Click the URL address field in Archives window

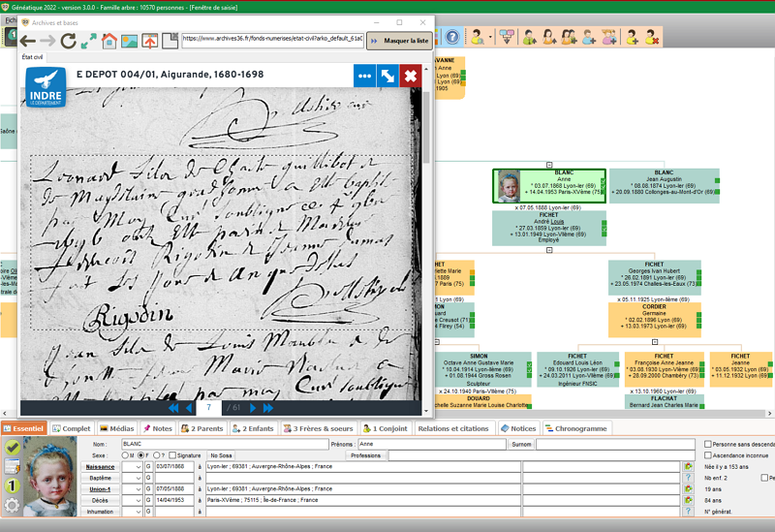click(273, 41)
